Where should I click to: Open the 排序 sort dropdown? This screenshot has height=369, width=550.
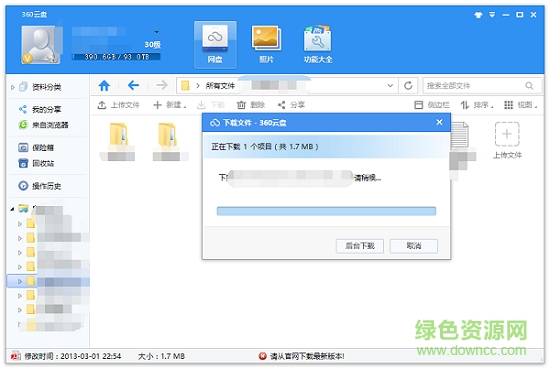pyautogui.click(x=477, y=105)
